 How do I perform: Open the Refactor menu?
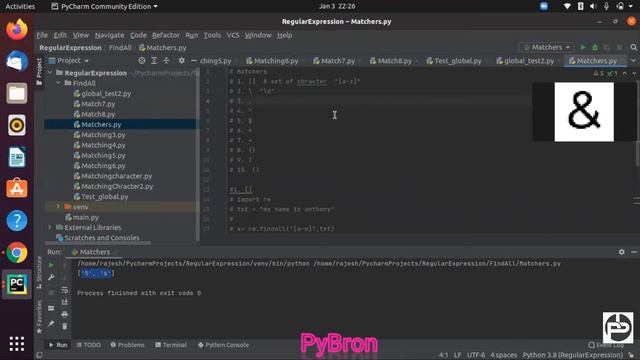tap(166, 35)
